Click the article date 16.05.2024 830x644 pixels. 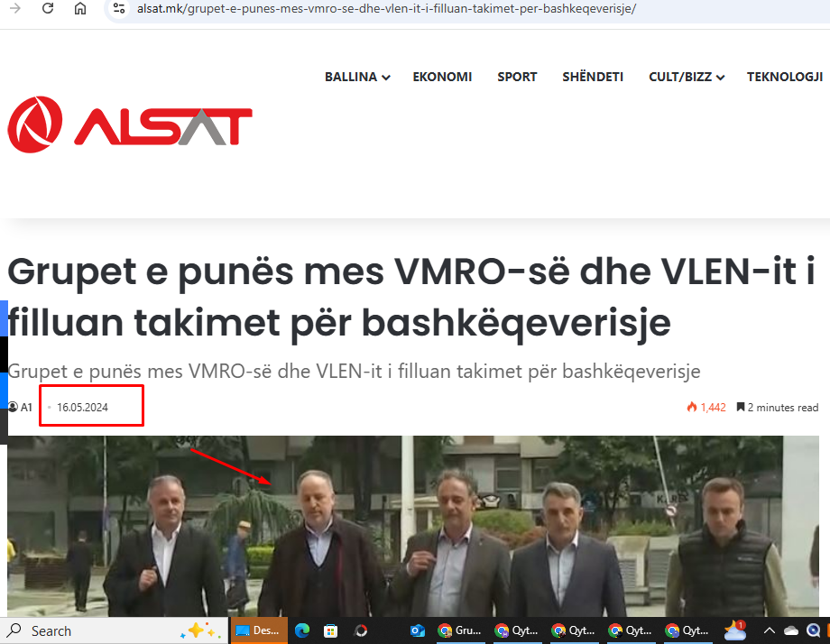(x=82, y=408)
